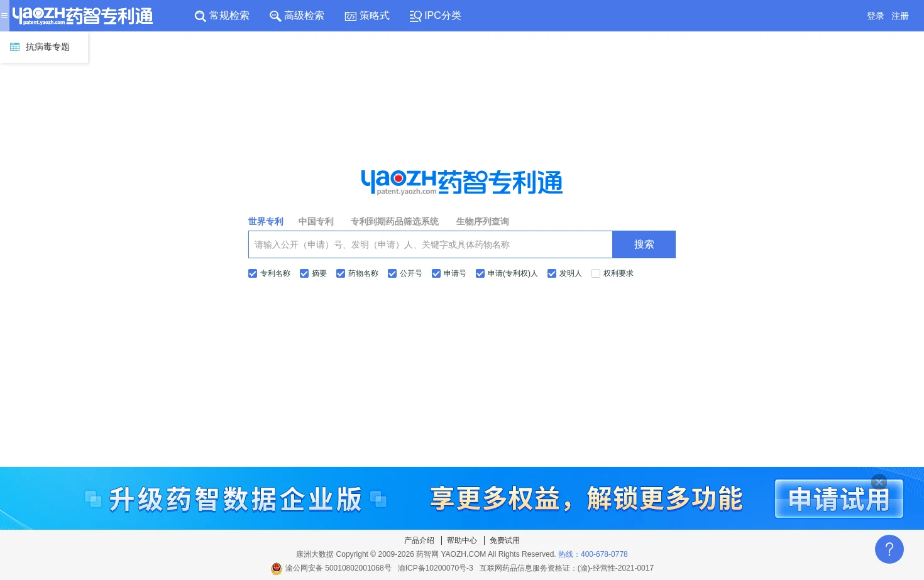Select the 生物序列查询 tab
Image resolution: width=924 pixels, height=580 pixels.
pyautogui.click(x=483, y=221)
